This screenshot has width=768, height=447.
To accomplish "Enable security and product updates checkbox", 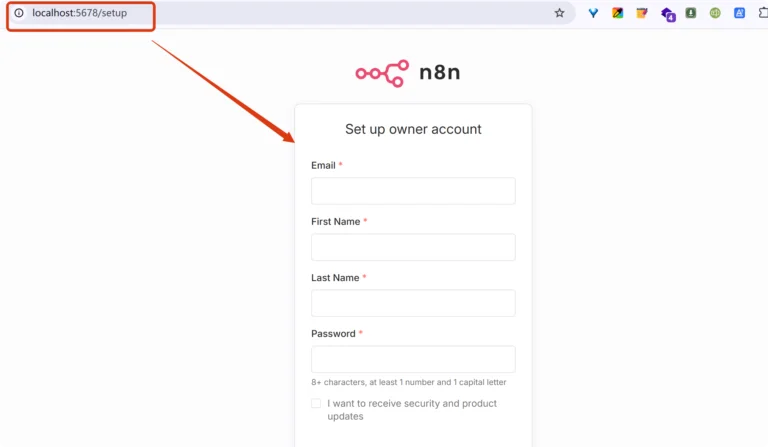I will pos(316,403).
